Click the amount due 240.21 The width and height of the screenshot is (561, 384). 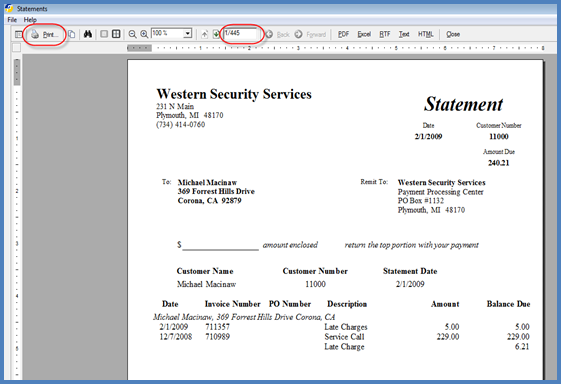click(x=498, y=163)
